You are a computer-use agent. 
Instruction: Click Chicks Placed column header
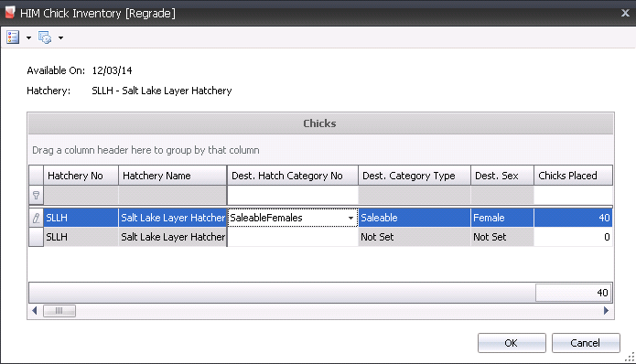[573, 176]
